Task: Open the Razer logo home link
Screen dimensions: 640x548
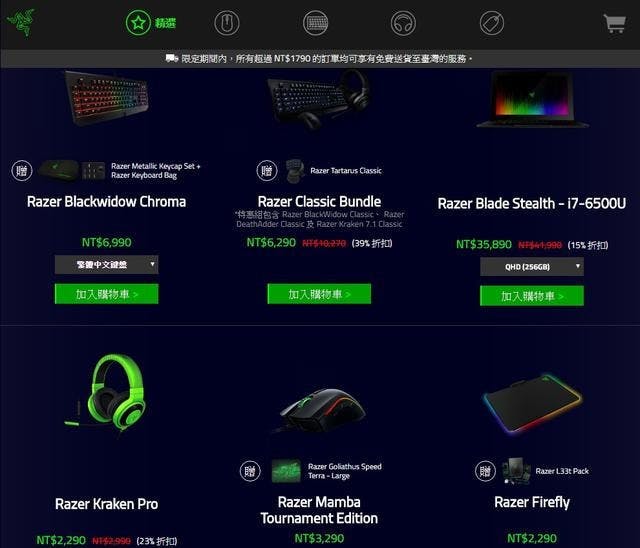Action: (21, 22)
